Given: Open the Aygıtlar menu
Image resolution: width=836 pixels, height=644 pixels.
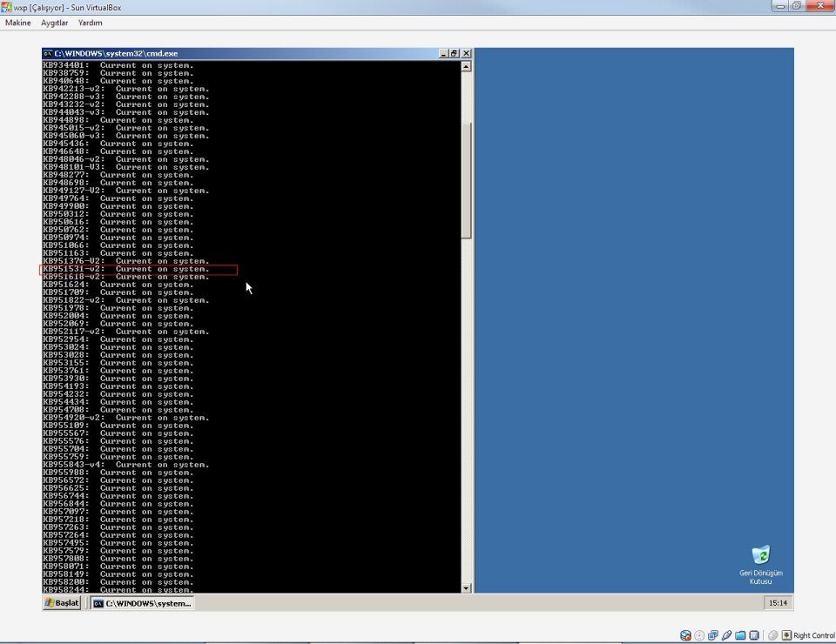Looking at the screenshot, I should [54, 23].
